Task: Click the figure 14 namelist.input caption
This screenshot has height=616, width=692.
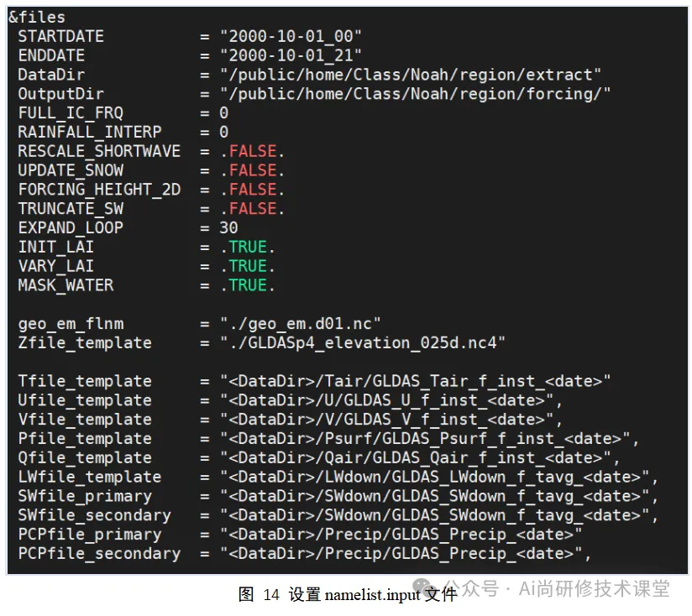Action: click(x=348, y=595)
